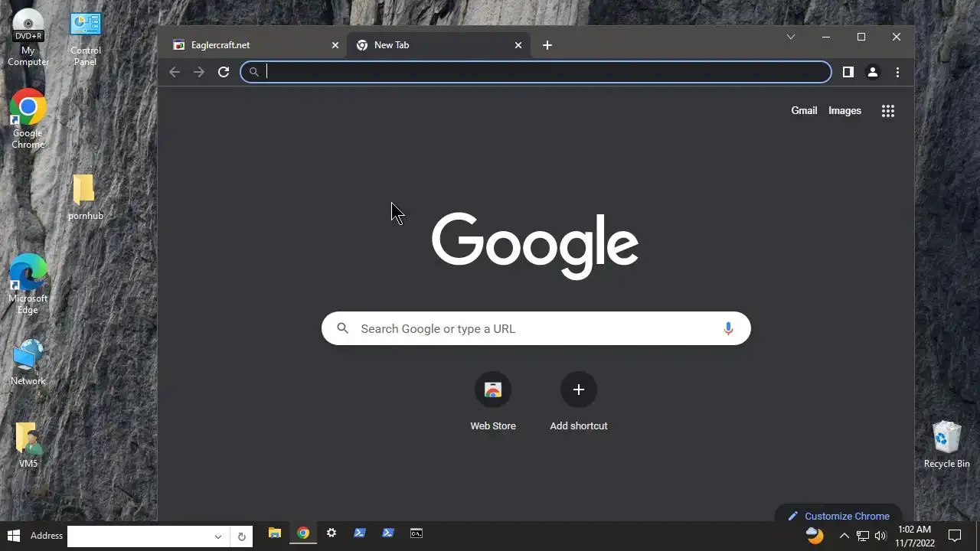
Task: Open the notification center icon
Action: (x=955, y=536)
